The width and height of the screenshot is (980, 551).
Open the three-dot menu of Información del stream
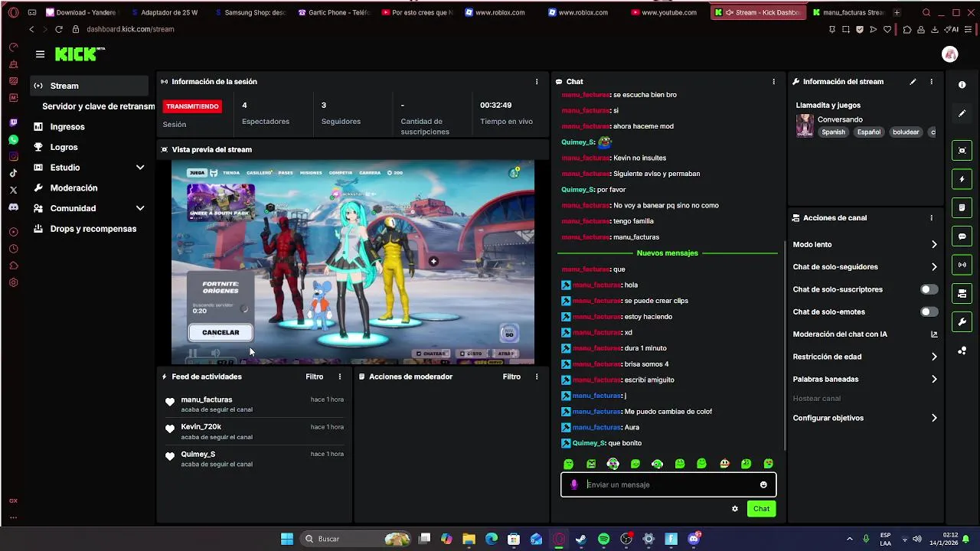point(931,82)
